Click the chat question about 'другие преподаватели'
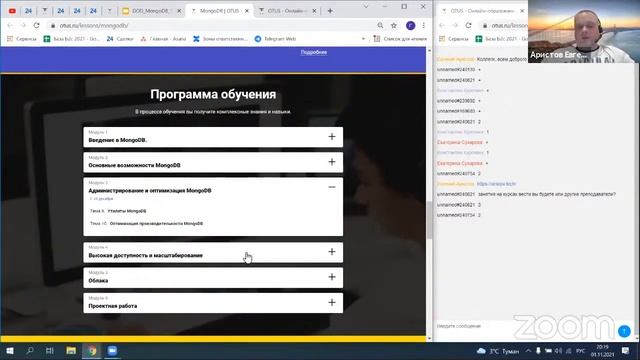 click(547, 194)
